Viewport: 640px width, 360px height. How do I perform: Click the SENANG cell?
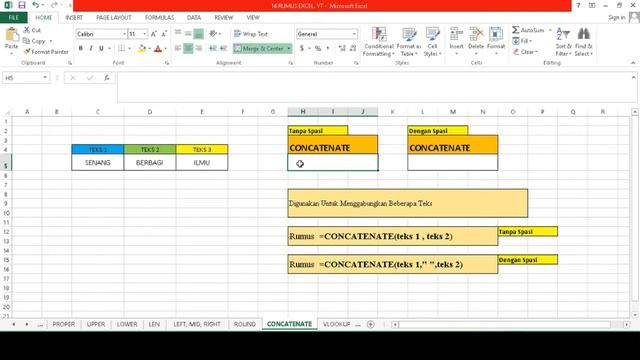tap(98, 162)
